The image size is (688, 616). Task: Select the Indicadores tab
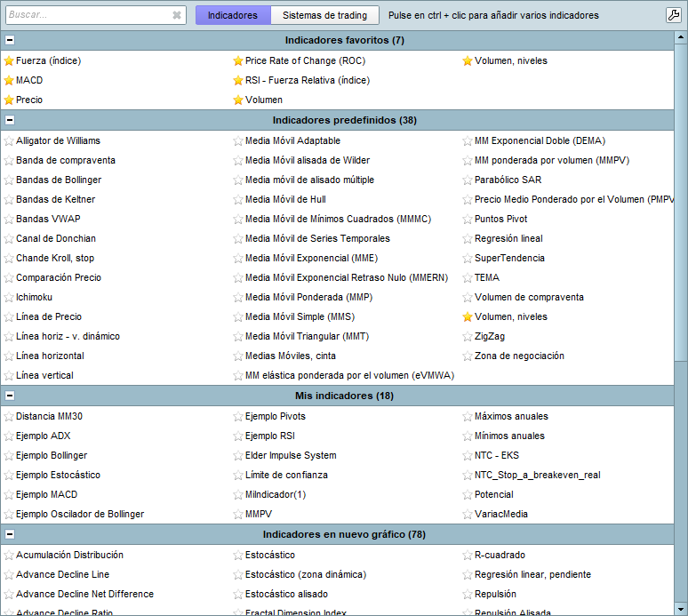(x=232, y=15)
